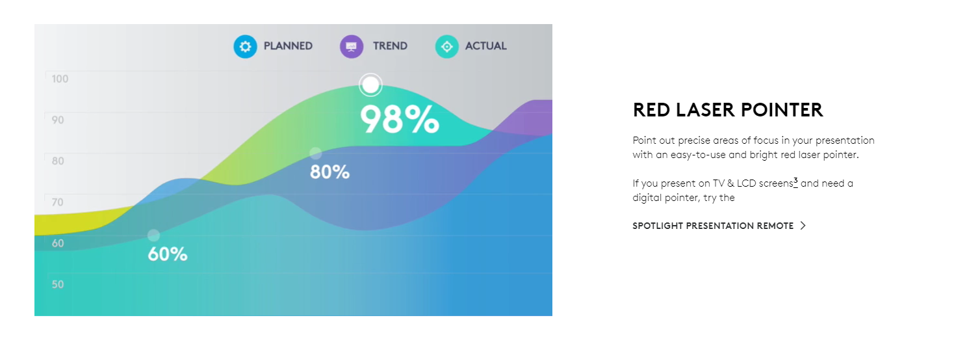980x361 pixels.
Task: Select the PLANNED legend label
Action: [288, 46]
